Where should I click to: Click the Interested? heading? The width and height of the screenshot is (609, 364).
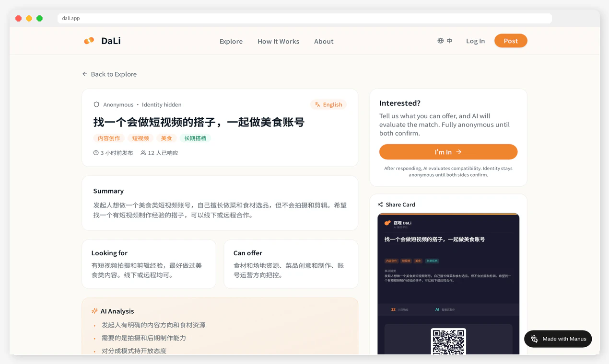tap(400, 103)
